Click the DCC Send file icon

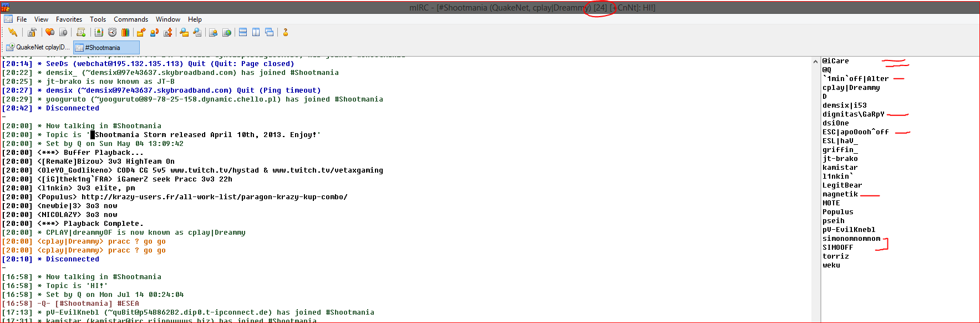pyautogui.click(x=141, y=32)
